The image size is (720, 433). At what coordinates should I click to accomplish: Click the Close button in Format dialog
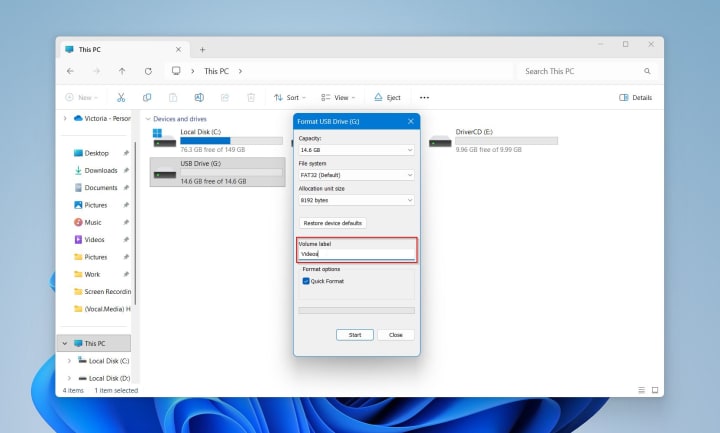click(395, 335)
